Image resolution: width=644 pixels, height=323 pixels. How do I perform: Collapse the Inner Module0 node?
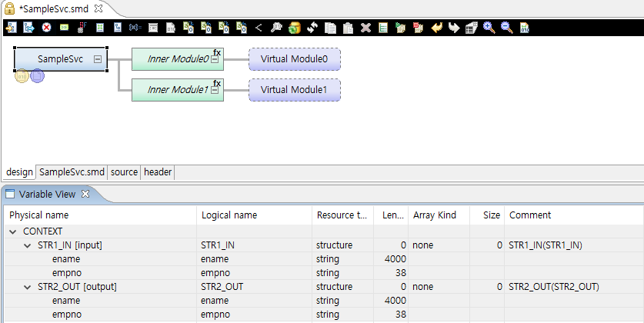tap(215, 59)
